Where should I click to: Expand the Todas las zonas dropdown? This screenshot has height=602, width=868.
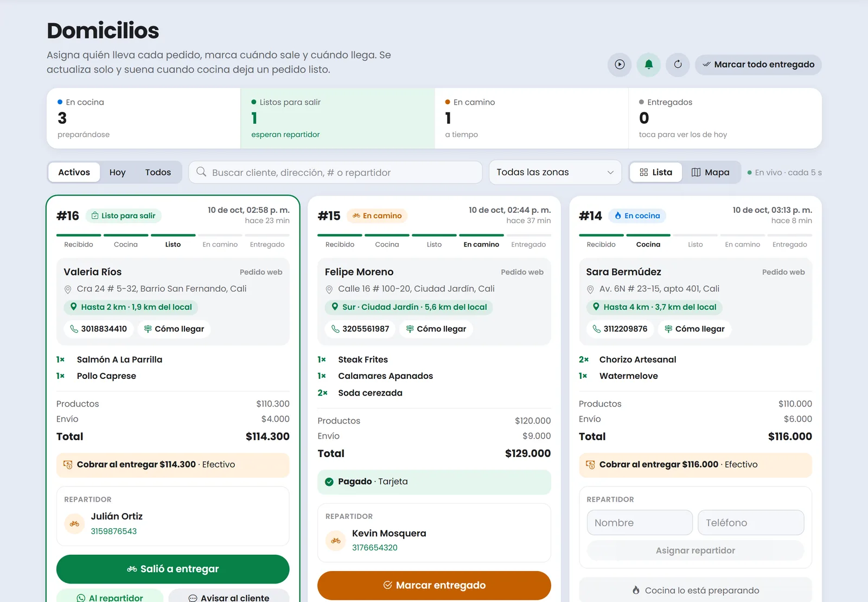[555, 173]
